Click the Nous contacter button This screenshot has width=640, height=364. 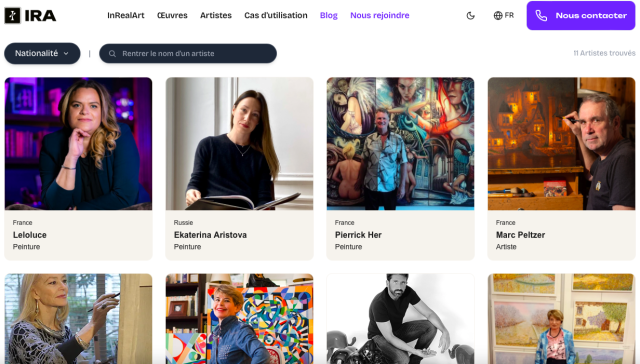coord(581,16)
